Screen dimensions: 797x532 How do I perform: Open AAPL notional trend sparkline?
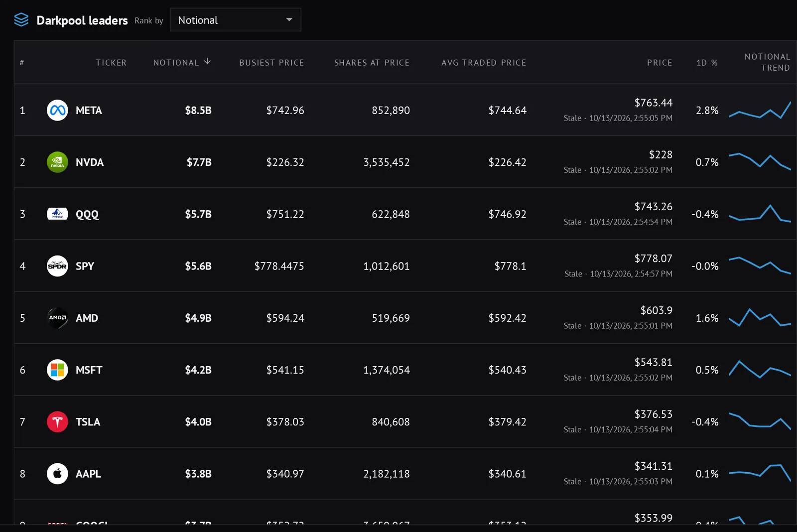(x=760, y=473)
